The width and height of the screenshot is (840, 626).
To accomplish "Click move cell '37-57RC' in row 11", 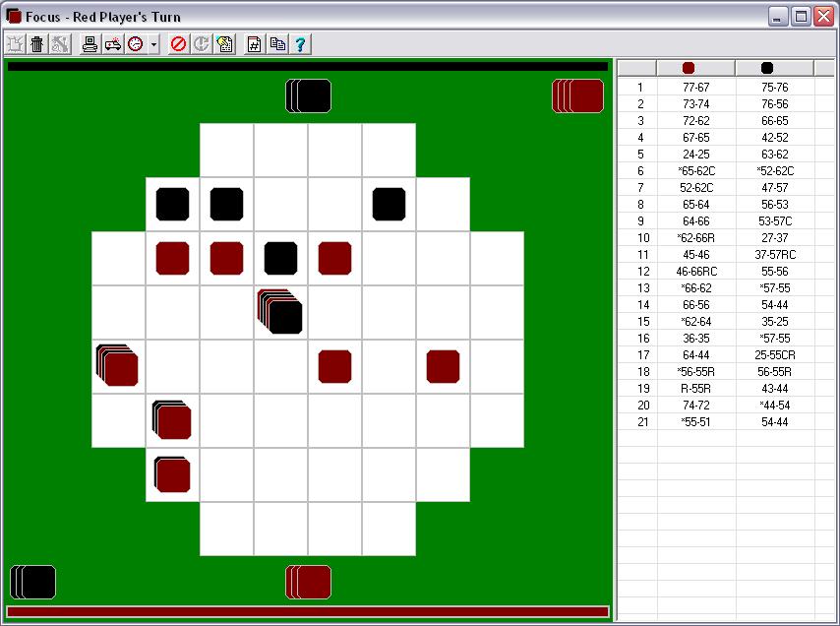I will [x=775, y=255].
